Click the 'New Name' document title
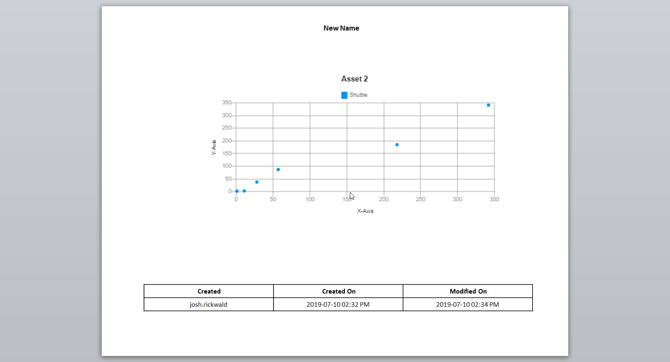 coord(341,28)
